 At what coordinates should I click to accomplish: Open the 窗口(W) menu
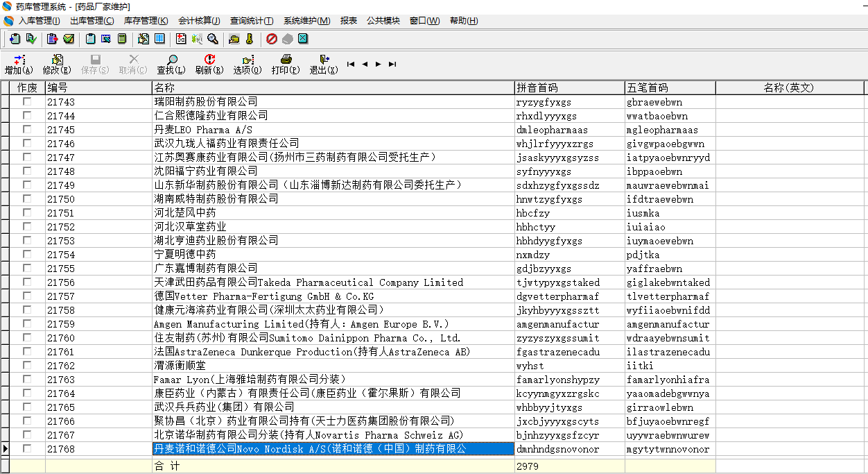[424, 21]
